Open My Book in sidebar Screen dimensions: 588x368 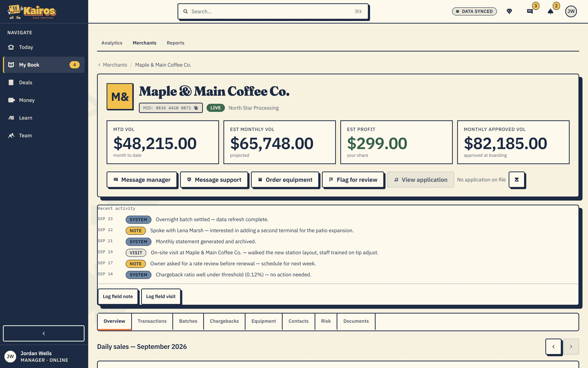[x=44, y=65]
